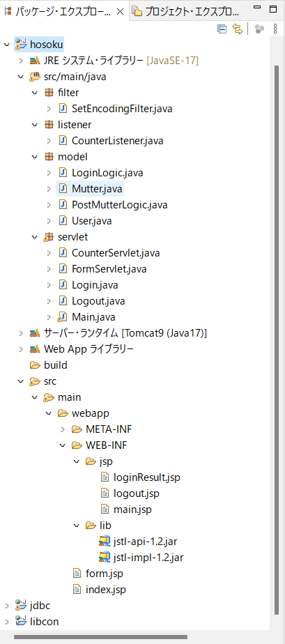Click the horizontal scrollbar thumb
This screenshot has height=644, width=285.
(100, 638)
